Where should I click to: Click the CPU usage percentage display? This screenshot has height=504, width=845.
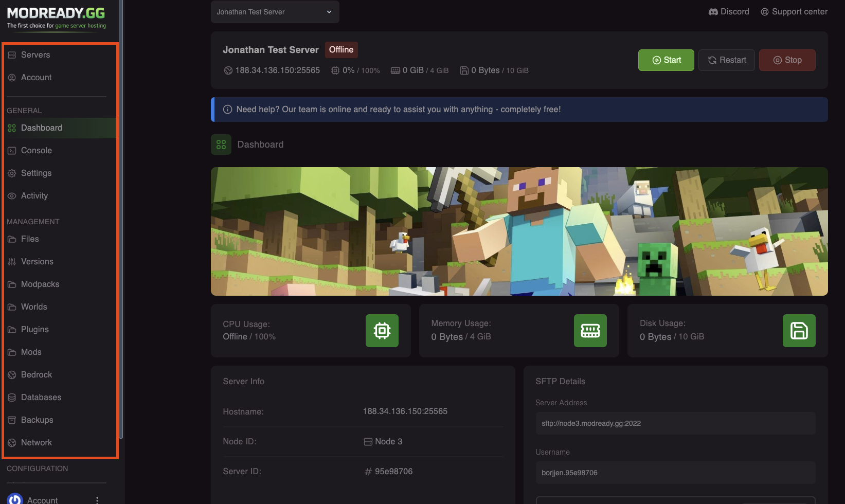tap(355, 70)
